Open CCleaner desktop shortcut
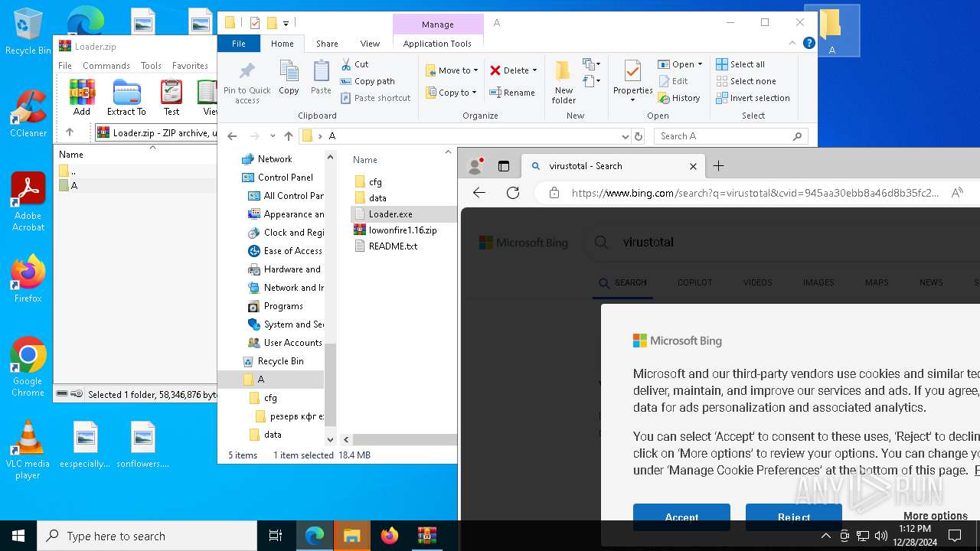Image resolution: width=980 pixels, height=551 pixels. pyautogui.click(x=28, y=112)
